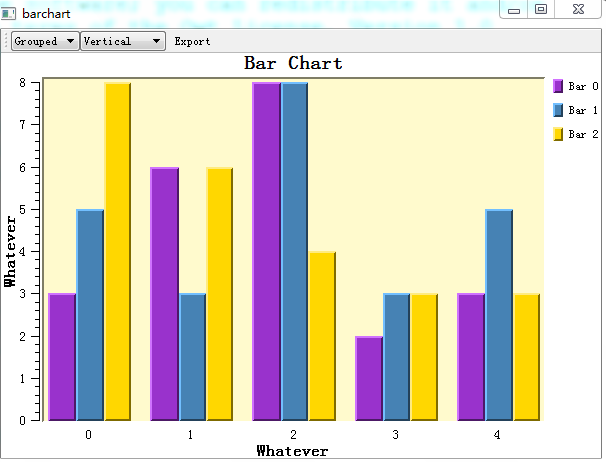606x462 pixels.
Task: Select the blue bar in category 4
Action: [x=498, y=314]
